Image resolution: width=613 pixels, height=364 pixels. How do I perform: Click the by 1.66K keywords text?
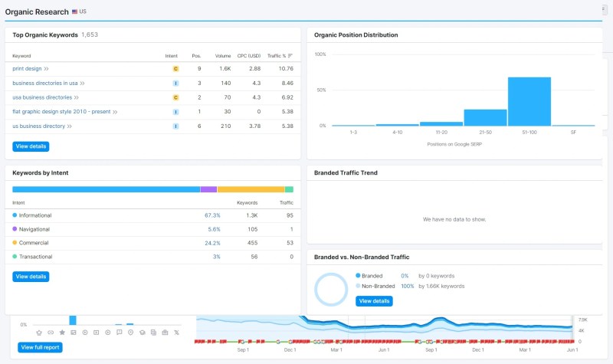(x=441, y=286)
